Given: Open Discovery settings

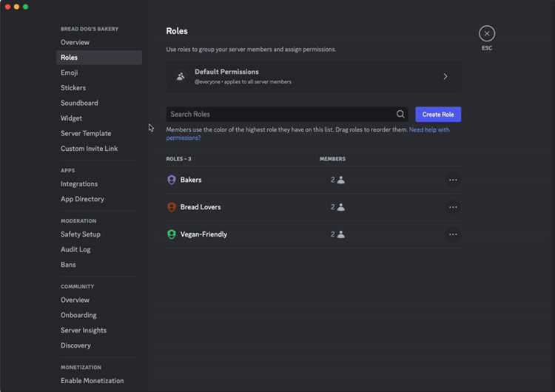Looking at the screenshot, I should (x=75, y=345).
